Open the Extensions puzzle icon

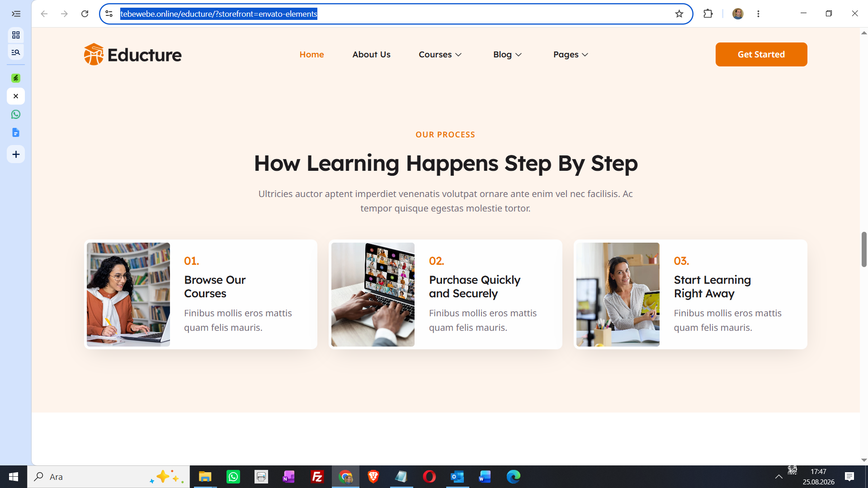click(708, 14)
